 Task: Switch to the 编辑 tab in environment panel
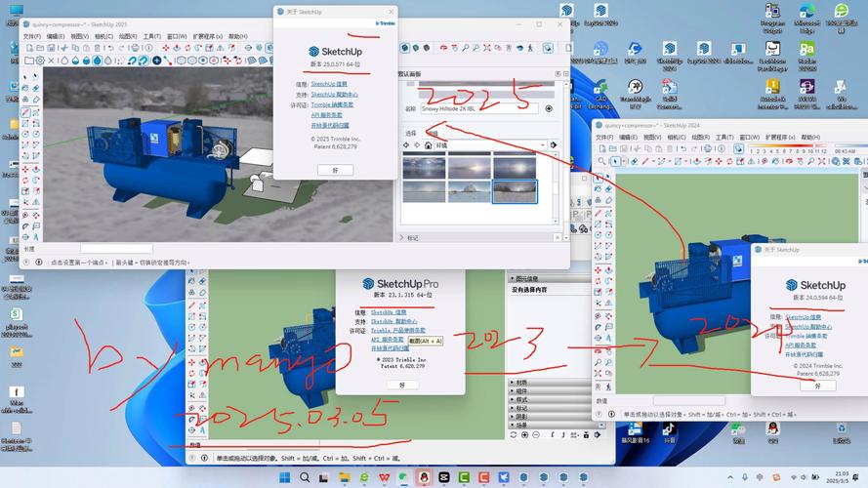click(x=433, y=133)
